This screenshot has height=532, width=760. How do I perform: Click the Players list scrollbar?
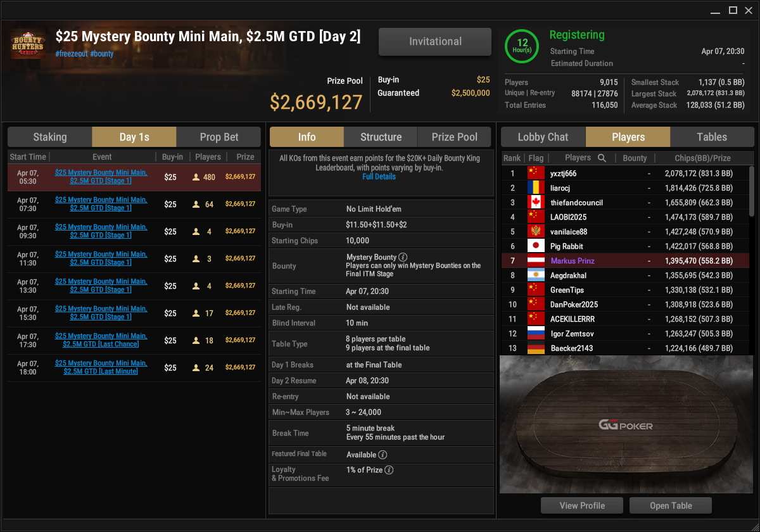751,191
